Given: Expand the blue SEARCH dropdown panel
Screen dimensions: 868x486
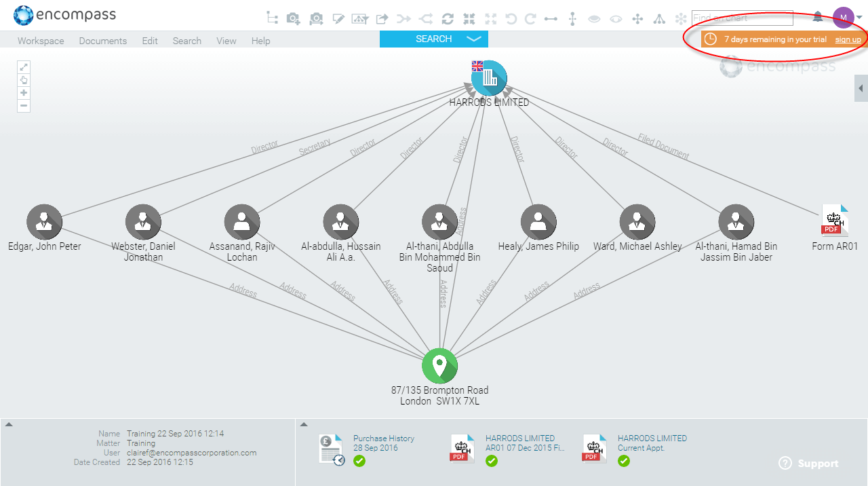Looking at the screenshot, I should click(x=434, y=39).
